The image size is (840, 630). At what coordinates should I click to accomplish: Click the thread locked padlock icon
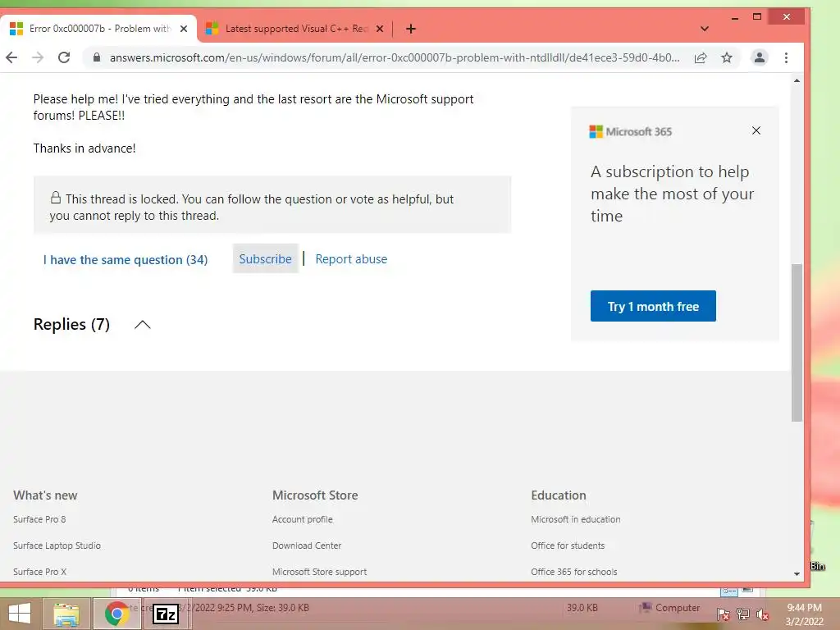[x=56, y=198]
